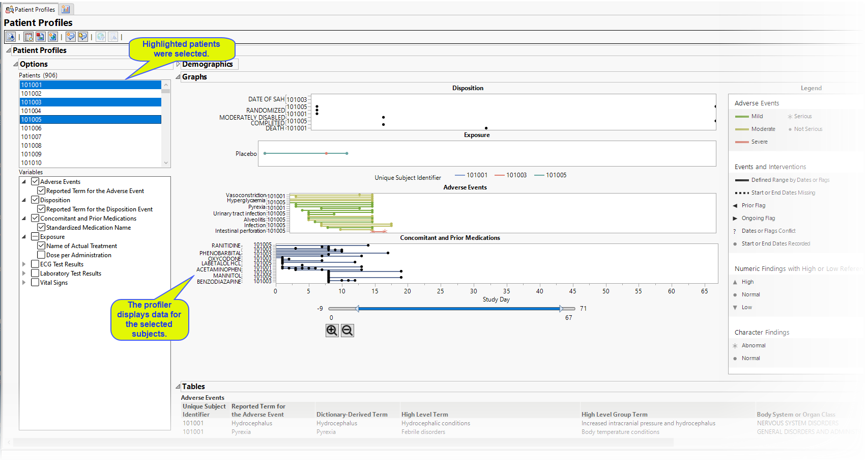Zoom out on the Study Day axis
Screen dimensions: 868x464
[348, 331]
